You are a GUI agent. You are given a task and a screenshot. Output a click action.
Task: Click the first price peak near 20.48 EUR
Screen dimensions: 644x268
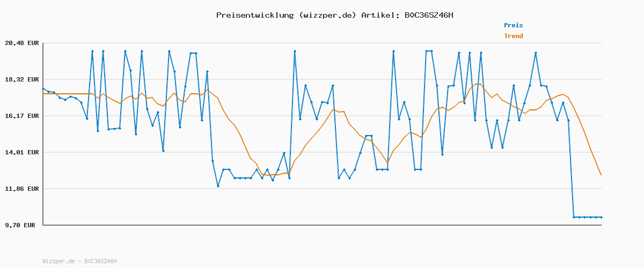coord(92,51)
